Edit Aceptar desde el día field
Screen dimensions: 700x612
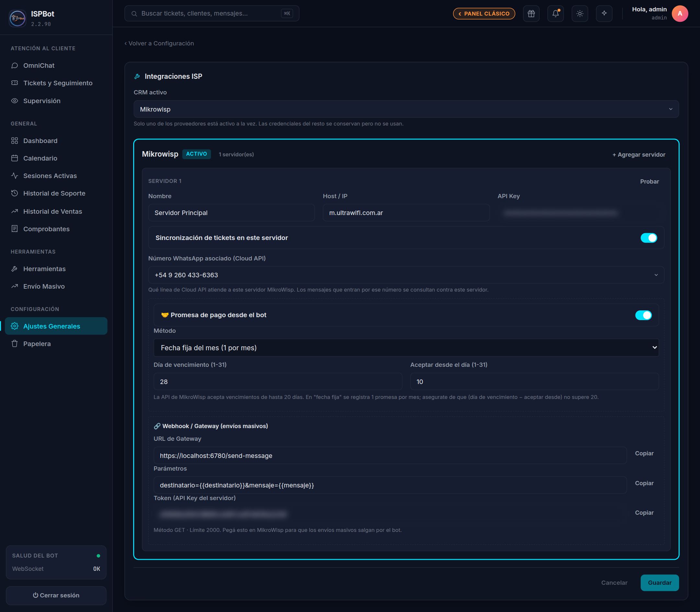[x=534, y=382]
